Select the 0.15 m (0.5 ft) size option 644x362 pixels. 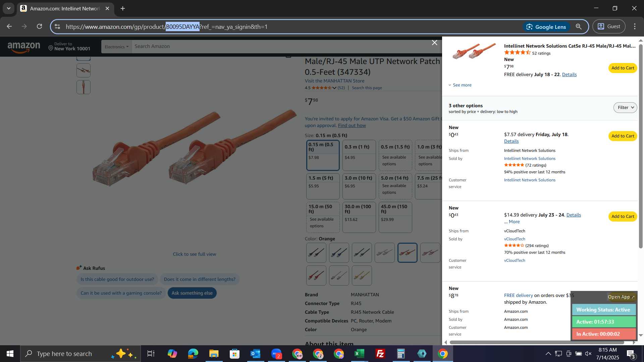coord(323,155)
